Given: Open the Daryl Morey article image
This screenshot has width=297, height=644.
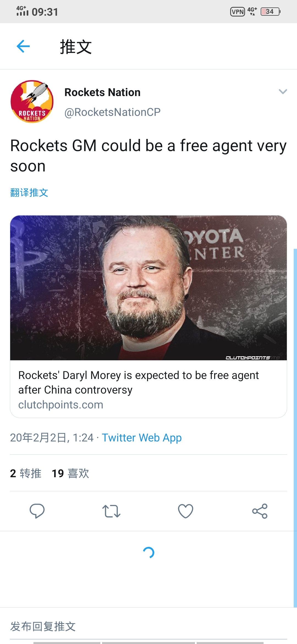Looking at the screenshot, I should [148, 288].
